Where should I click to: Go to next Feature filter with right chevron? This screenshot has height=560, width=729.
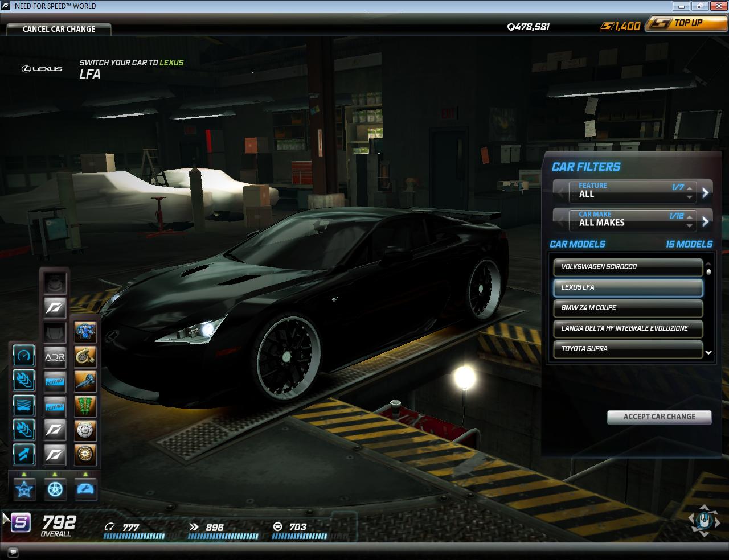(706, 192)
